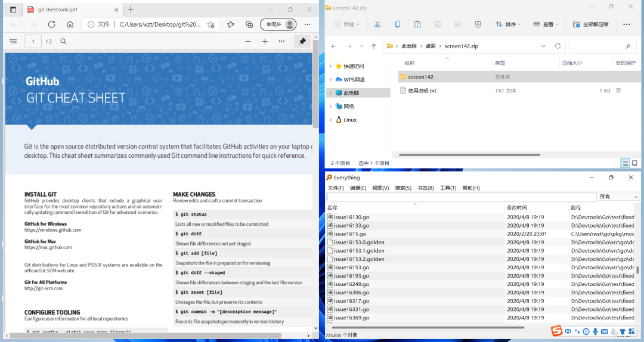Screen dimensions: 644x342
Task: Open Everything 文件(F) menu
Action: coord(336,188)
